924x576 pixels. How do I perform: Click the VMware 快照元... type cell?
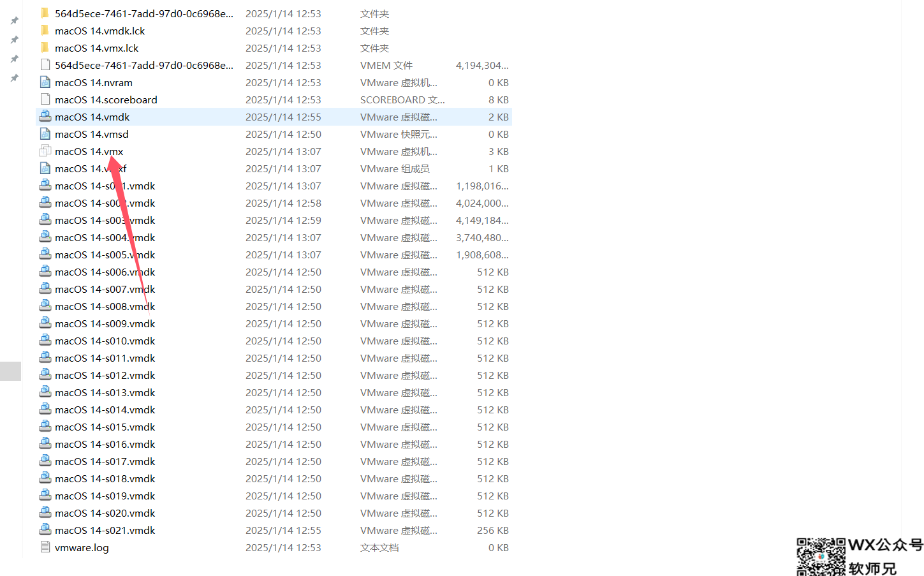click(x=399, y=134)
